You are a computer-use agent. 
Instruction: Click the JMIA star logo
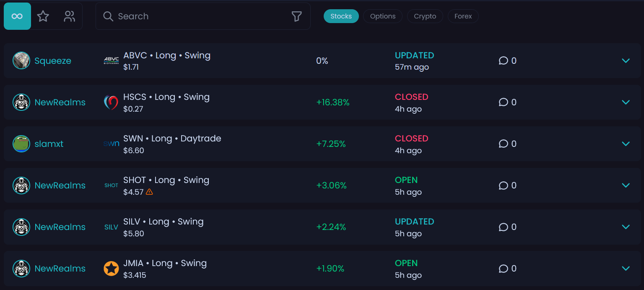(111, 268)
